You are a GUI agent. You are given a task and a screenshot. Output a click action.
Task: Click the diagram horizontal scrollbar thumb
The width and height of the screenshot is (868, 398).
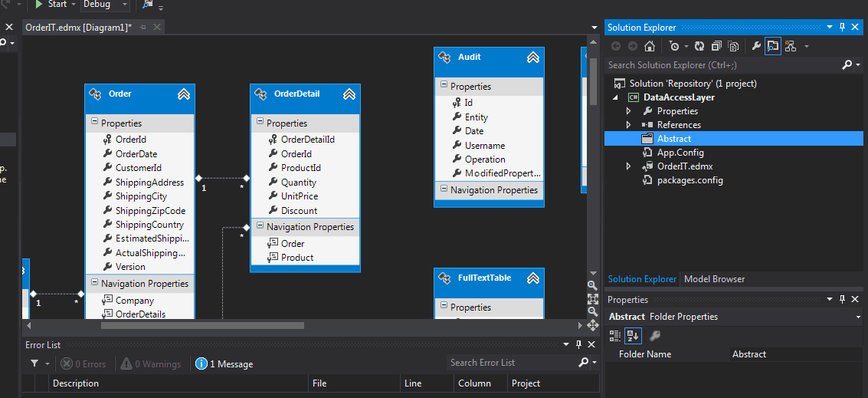click(x=202, y=325)
